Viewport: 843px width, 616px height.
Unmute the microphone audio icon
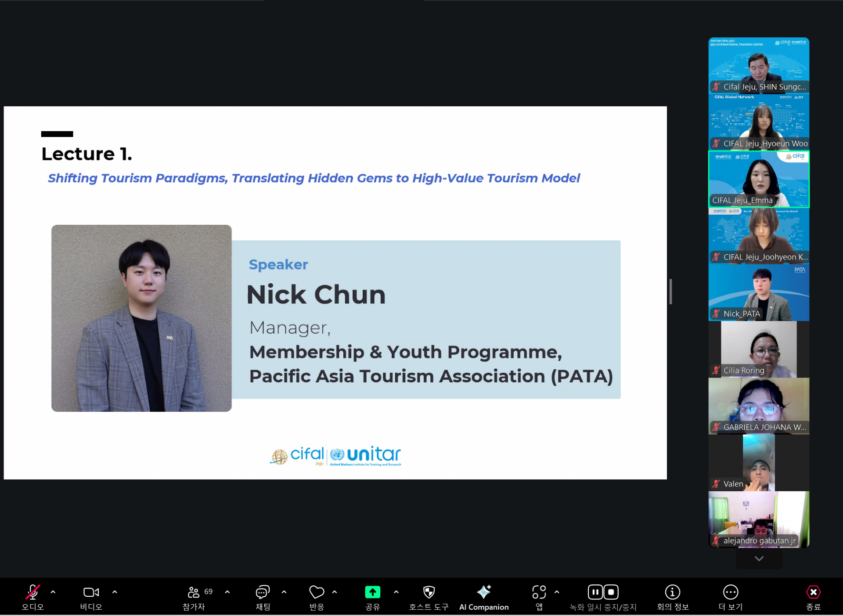(32, 592)
